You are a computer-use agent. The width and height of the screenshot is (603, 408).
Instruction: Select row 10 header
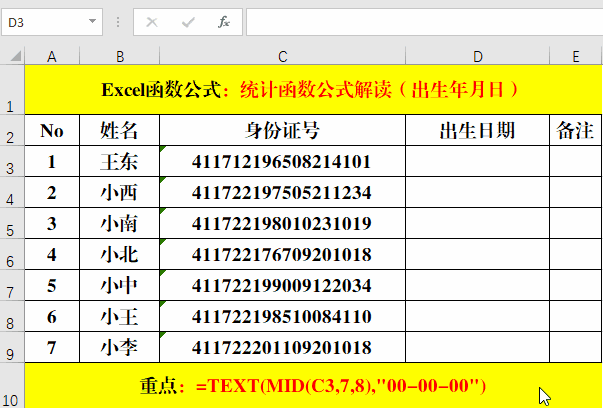pos(12,385)
